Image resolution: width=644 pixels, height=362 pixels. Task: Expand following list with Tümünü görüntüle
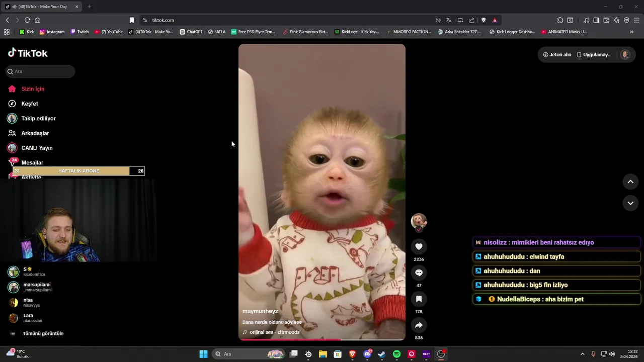(43, 333)
